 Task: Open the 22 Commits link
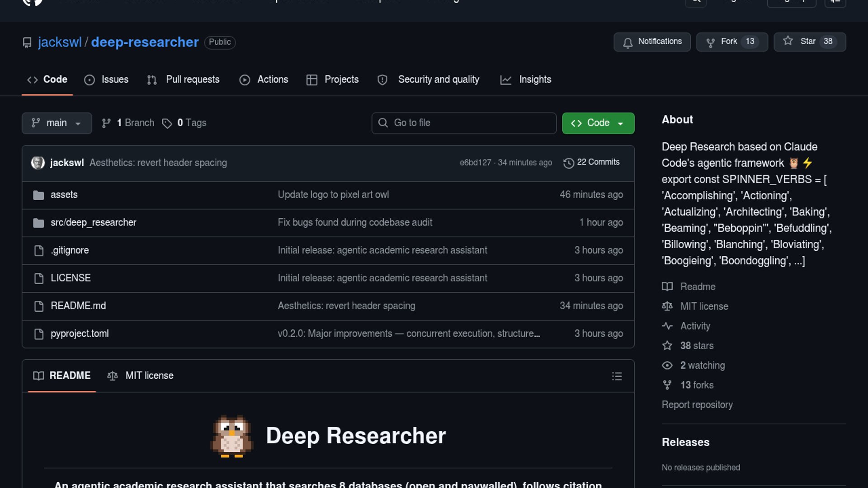[598, 162]
